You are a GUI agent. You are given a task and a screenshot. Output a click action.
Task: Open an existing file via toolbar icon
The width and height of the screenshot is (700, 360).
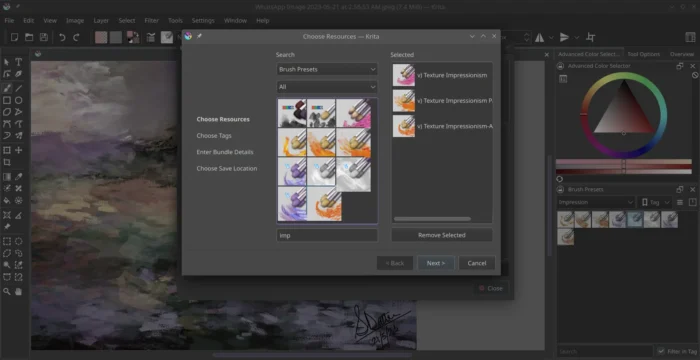click(29, 38)
